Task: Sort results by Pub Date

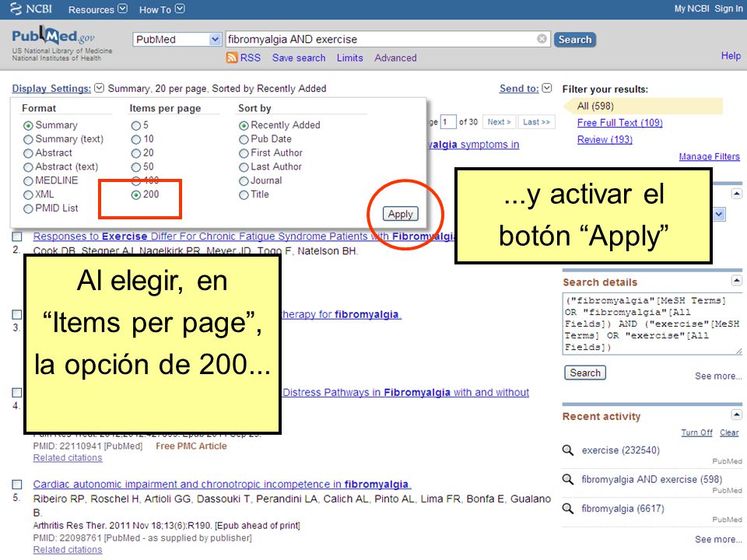Action: tap(244, 139)
